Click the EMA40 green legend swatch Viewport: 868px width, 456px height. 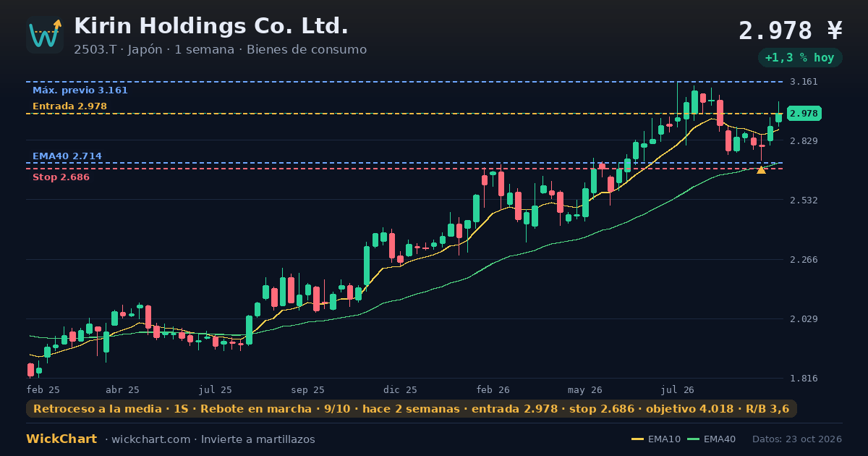click(693, 439)
